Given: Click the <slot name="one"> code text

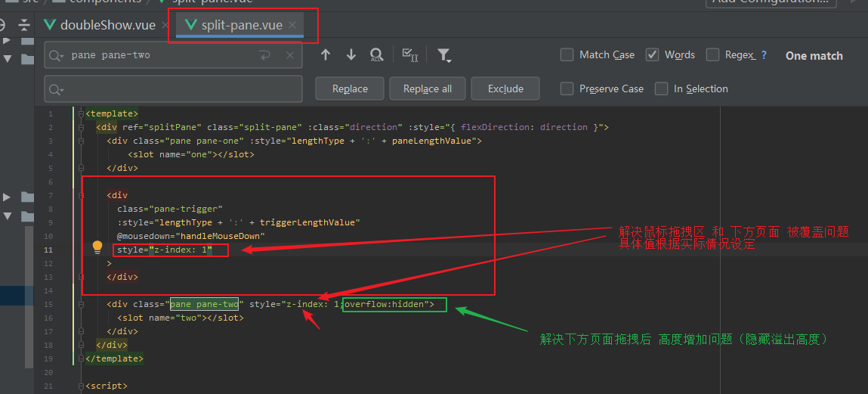Looking at the screenshot, I should (x=191, y=154).
